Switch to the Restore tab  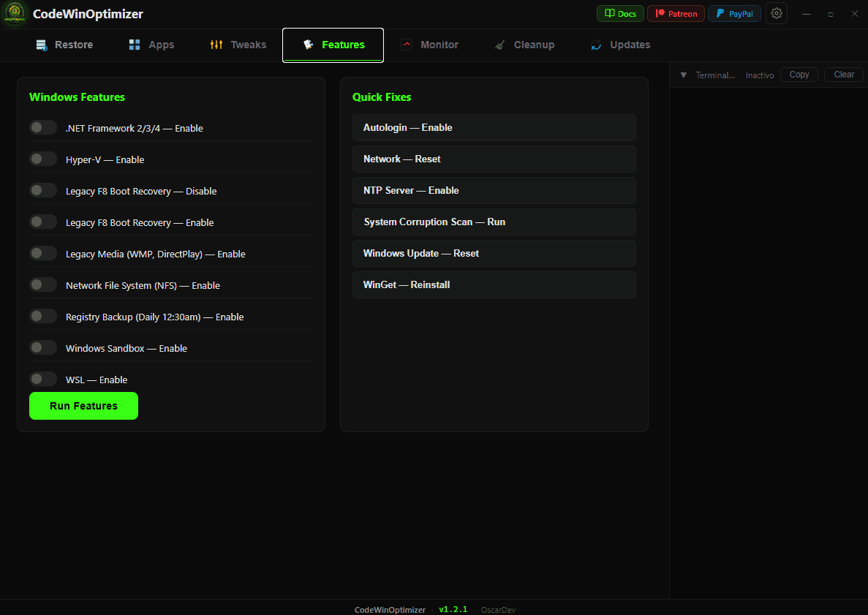click(65, 45)
